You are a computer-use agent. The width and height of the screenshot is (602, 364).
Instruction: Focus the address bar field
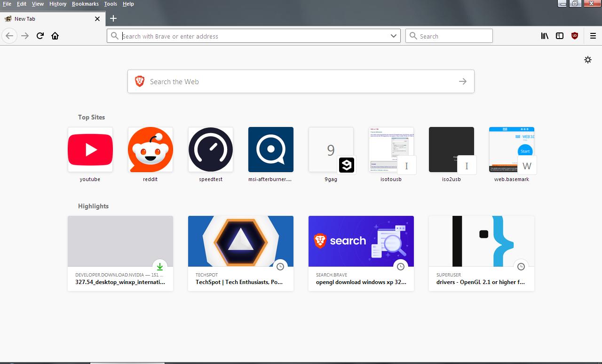click(x=254, y=36)
